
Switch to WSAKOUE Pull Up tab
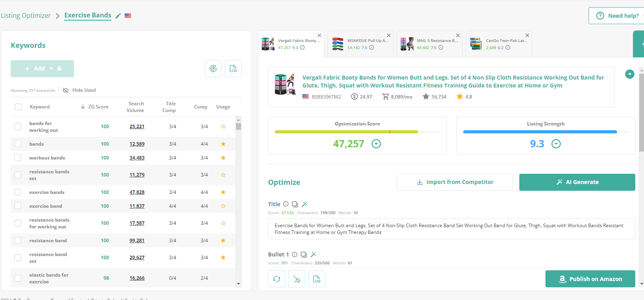coord(361,44)
